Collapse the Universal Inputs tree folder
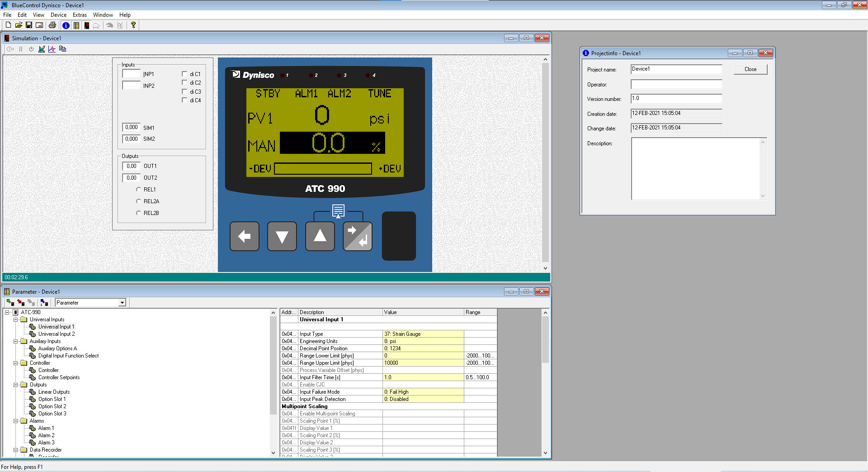 click(x=16, y=319)
